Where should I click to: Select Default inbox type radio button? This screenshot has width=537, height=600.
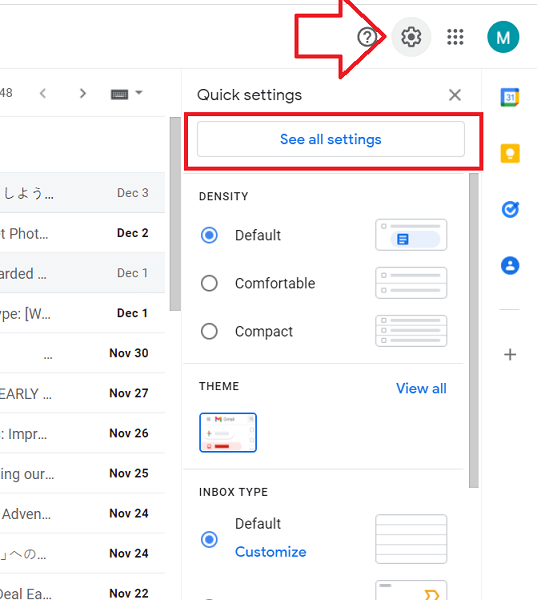click(209, 540)
